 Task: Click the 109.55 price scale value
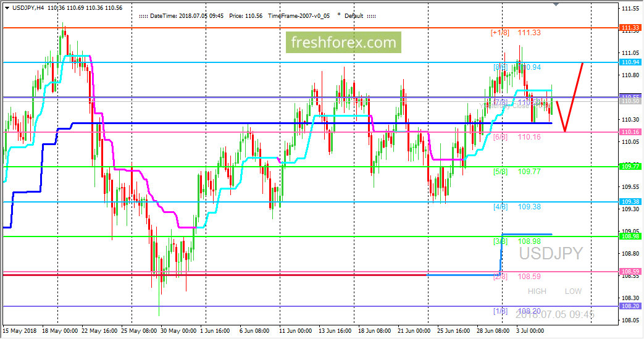630,186
